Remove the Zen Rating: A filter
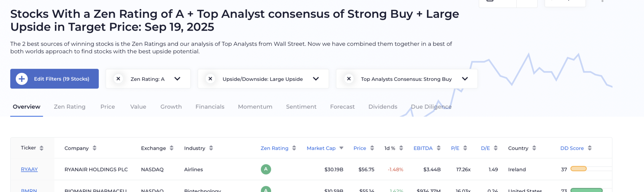Screen dimensions: 644x192 (118, 79)
